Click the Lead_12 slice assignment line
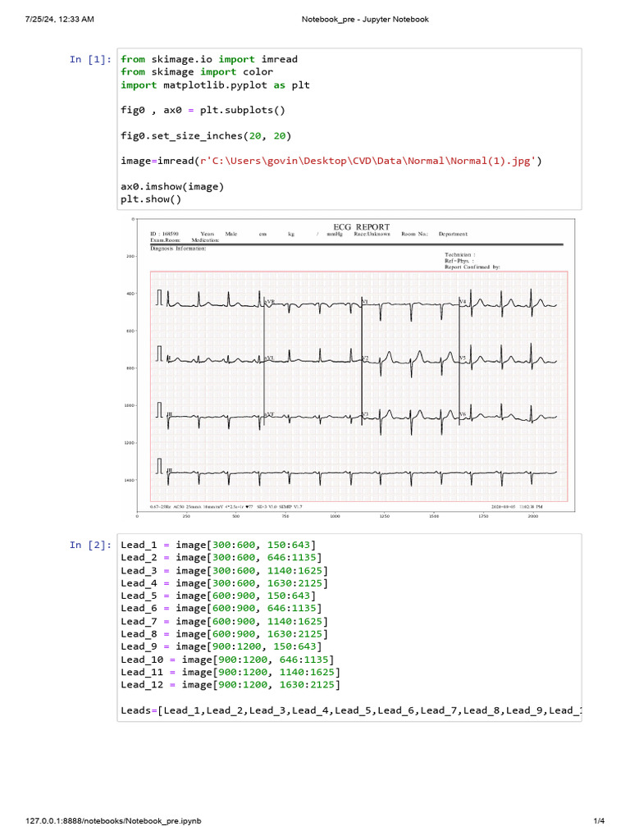This screenshot has width=630, height=840. pos(231,684)
